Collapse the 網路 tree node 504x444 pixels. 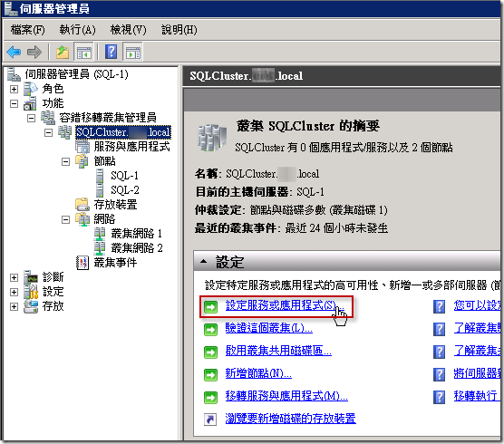tap(65, 219)
